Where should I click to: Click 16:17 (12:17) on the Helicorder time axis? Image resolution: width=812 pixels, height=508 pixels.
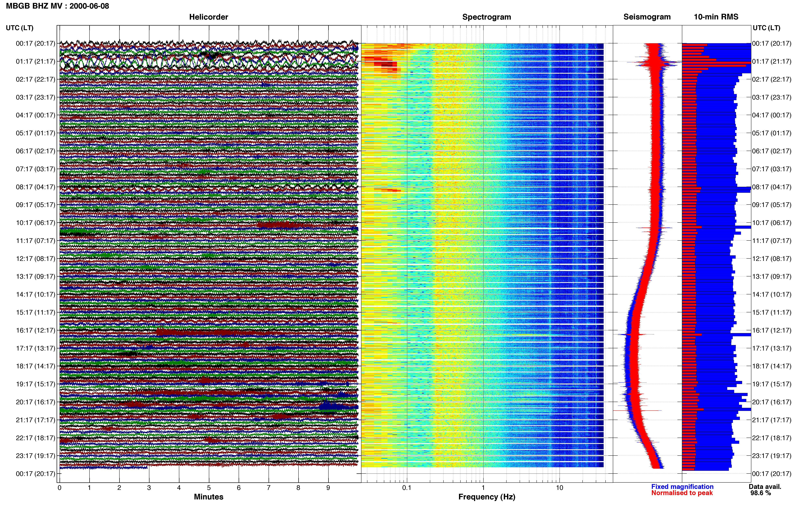pos(36,330)
